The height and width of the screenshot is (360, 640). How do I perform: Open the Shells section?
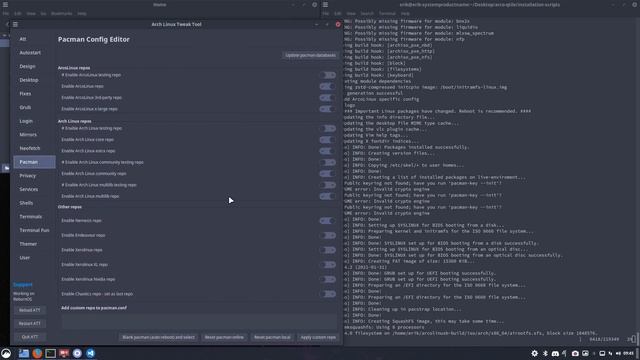pos(34,203)
